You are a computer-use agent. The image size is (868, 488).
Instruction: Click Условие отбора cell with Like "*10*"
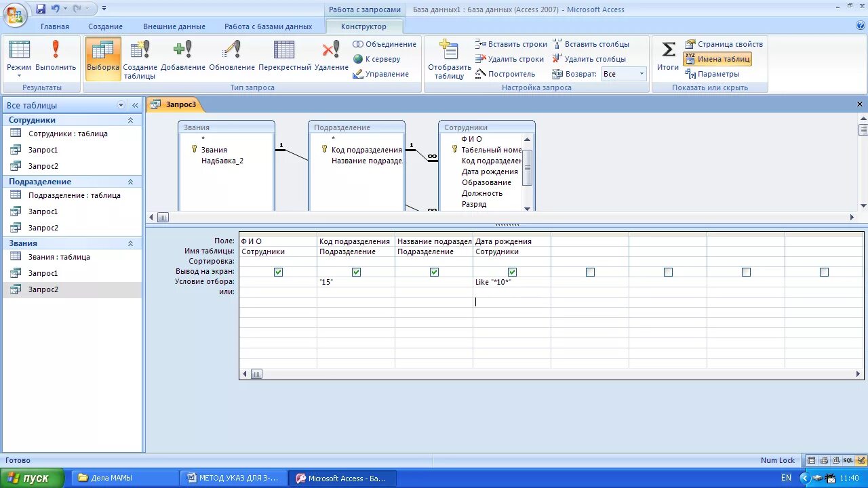coord(512,282)
